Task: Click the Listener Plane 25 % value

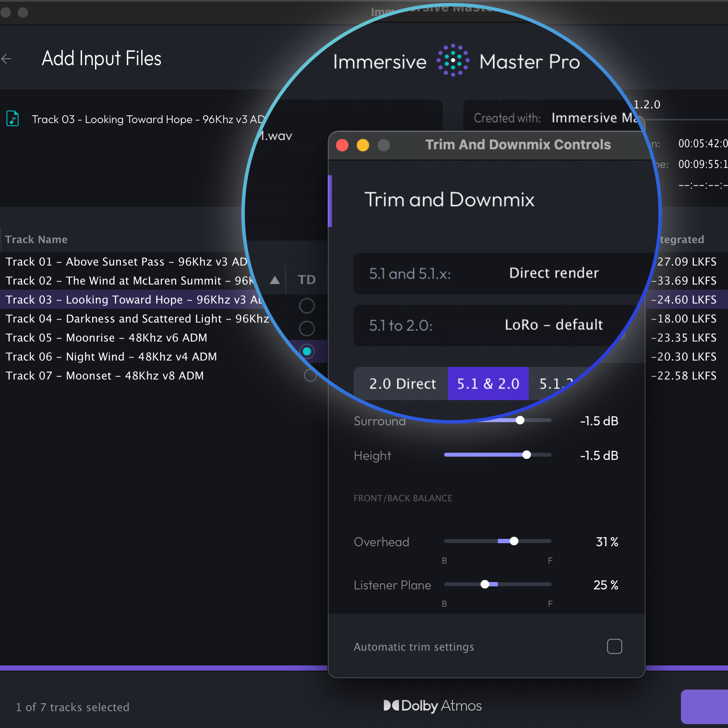Action: click(606, 585)
